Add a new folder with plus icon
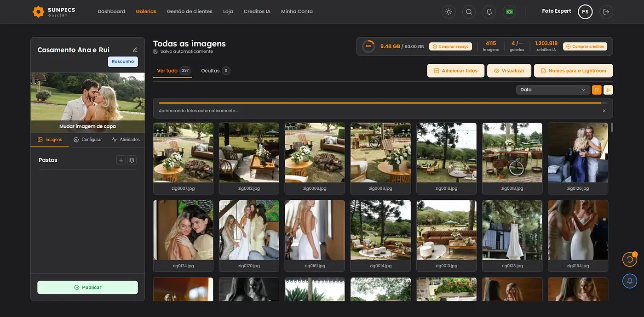The width and height of the screenshot is (644, 317). pyautogui.click(x=121, y=160)
